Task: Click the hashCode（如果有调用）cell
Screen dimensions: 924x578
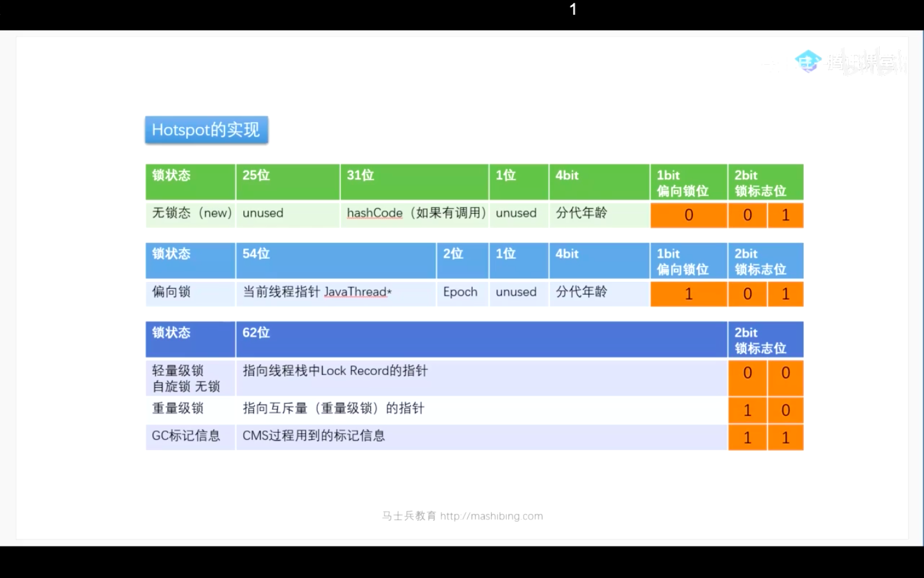Action: click(x=415, y=213)
